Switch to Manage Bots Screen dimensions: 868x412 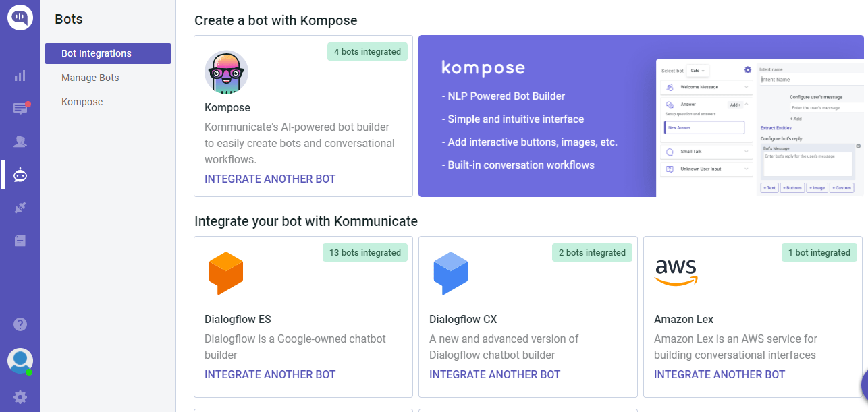90,78
